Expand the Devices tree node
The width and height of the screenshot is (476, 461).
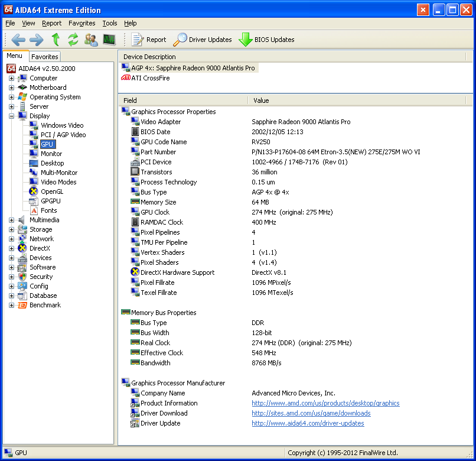[x=11, y=258]
